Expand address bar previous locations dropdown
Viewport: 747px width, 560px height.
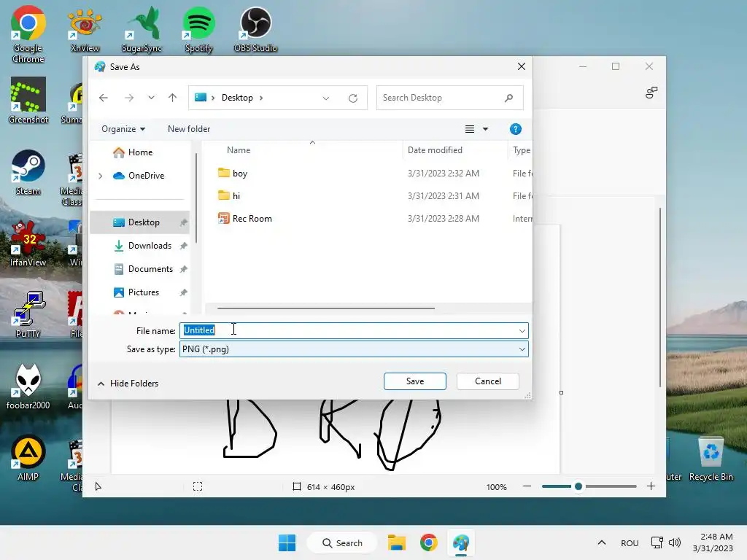326,98
